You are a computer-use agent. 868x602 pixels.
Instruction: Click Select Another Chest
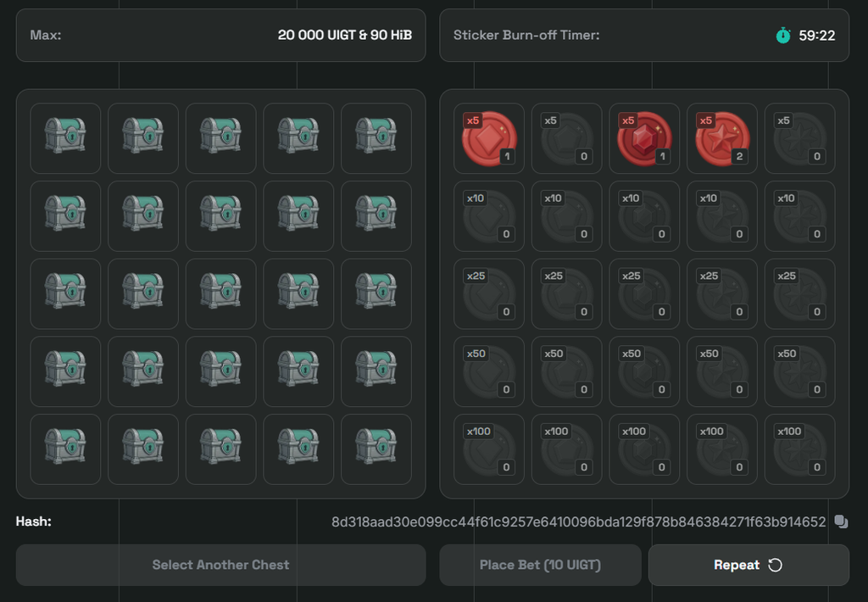click(x=221, y=565)
